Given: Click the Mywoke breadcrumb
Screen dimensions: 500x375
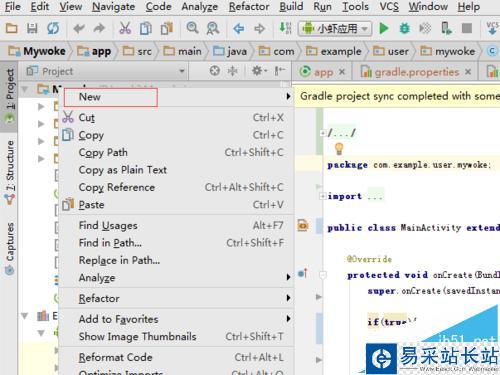Looking at the screenshot, I should coord(37,51).
